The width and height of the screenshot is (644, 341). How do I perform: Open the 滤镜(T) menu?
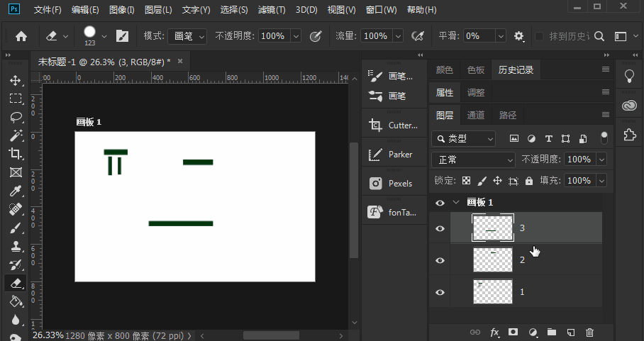point(272,9)
